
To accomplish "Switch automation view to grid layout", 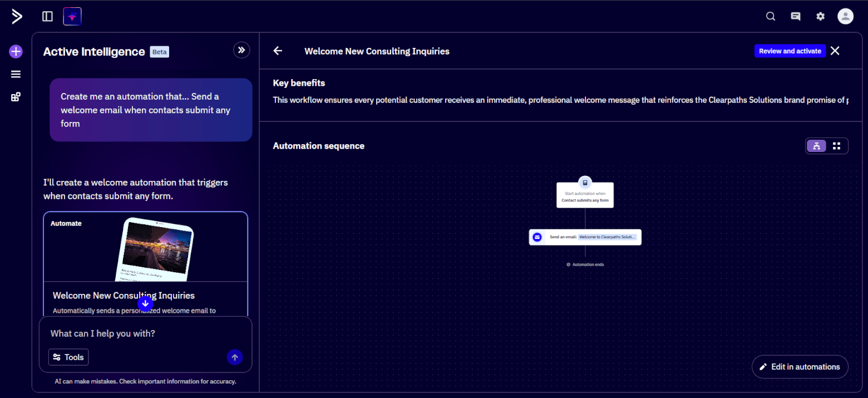I will coord(837,145).
